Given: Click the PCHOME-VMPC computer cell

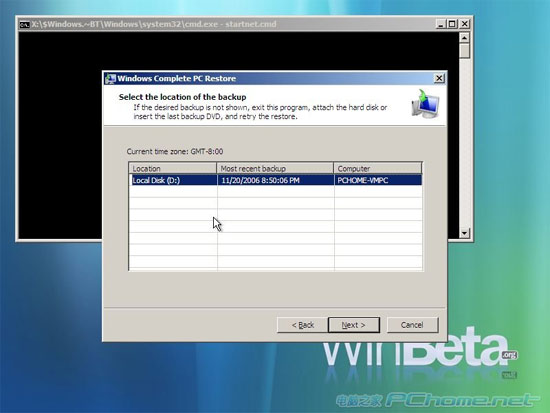Looking at the screenshot, I should pos(363,180).
